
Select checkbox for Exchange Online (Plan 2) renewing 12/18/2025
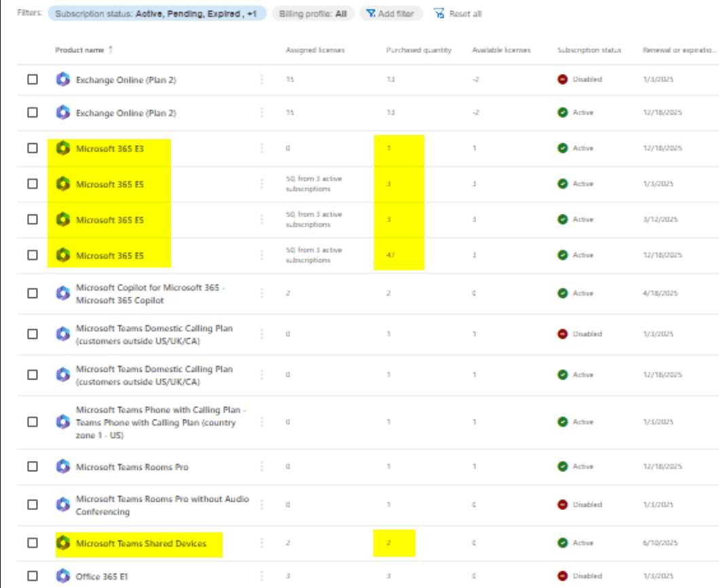(33, 112)
